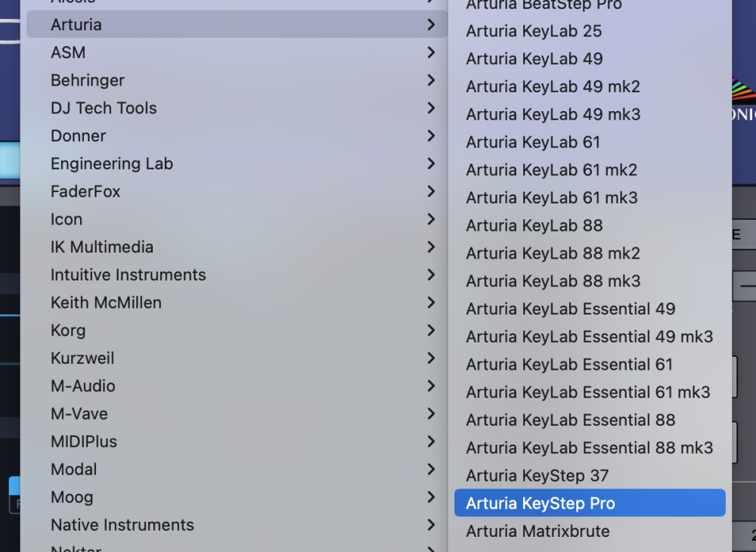Open Native Instruments submenu arrow
The height and width of the screenshot is (552, 756).
coord(431,525)
